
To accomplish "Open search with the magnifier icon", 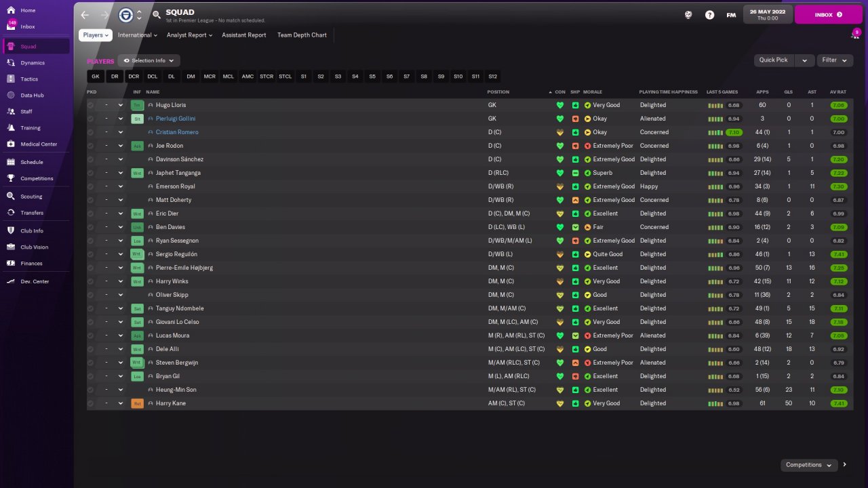I will tap(157, 15).
